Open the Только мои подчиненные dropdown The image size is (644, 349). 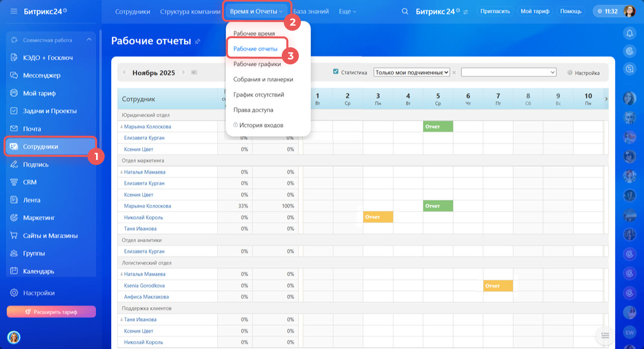coord(412,72)
